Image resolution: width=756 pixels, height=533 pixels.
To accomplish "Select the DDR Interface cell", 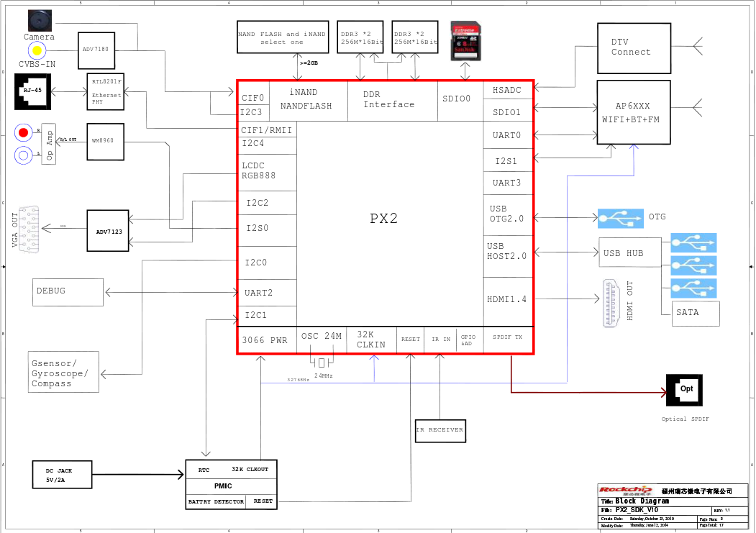I will 393,100.
